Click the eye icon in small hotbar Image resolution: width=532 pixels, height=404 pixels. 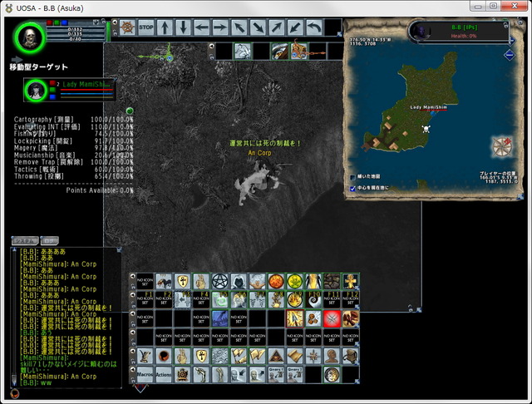279,52
